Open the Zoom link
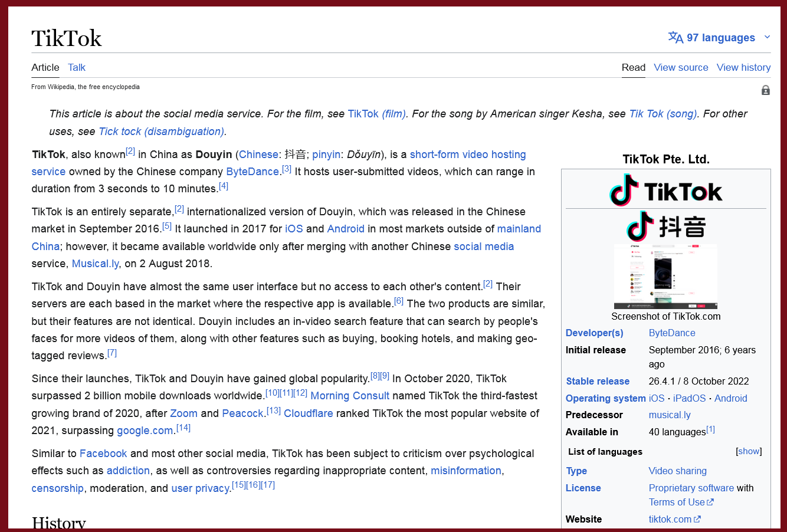Viewport: 787px width, 532px height. [184, 413]
